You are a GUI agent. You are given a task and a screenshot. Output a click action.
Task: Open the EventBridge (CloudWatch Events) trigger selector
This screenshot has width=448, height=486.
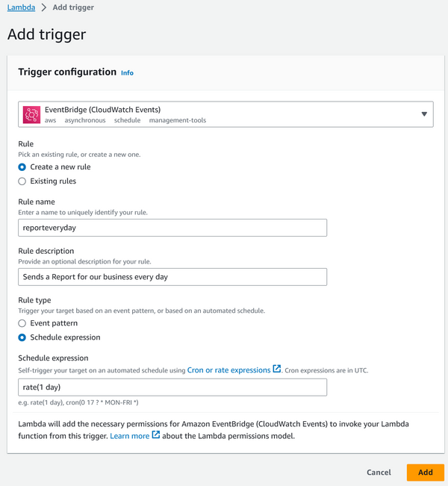[x=225, y=114]
